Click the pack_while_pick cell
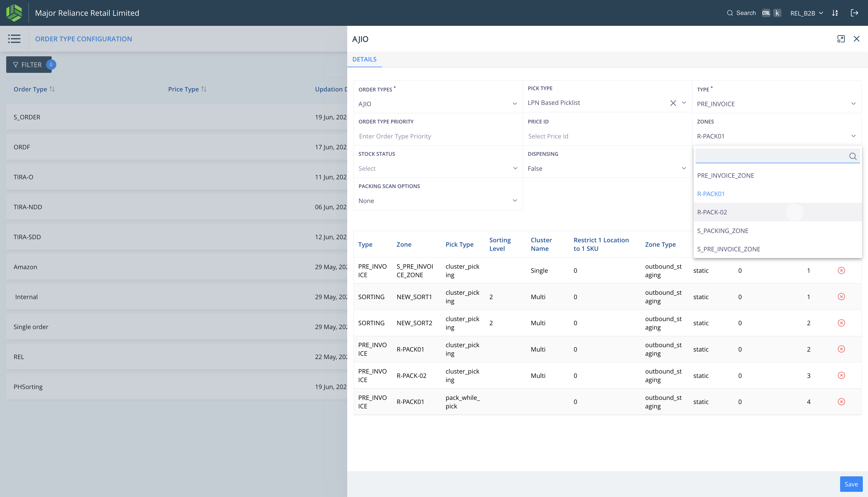 point(462,402)
